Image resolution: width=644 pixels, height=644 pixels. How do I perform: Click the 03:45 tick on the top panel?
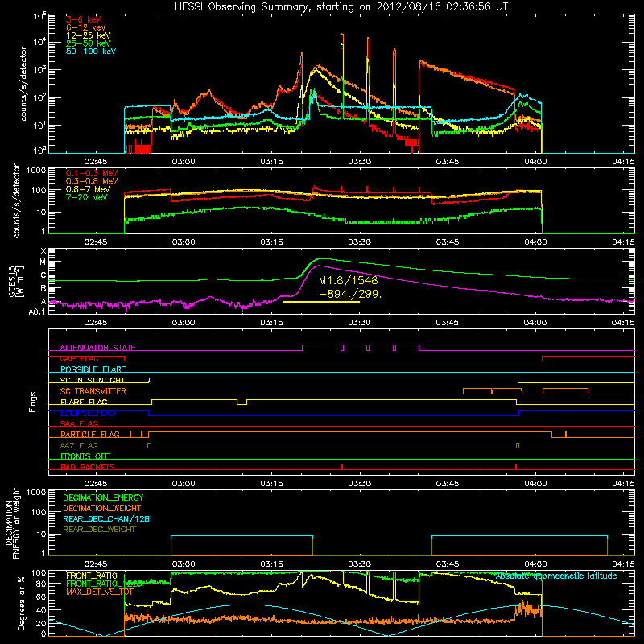448,162
